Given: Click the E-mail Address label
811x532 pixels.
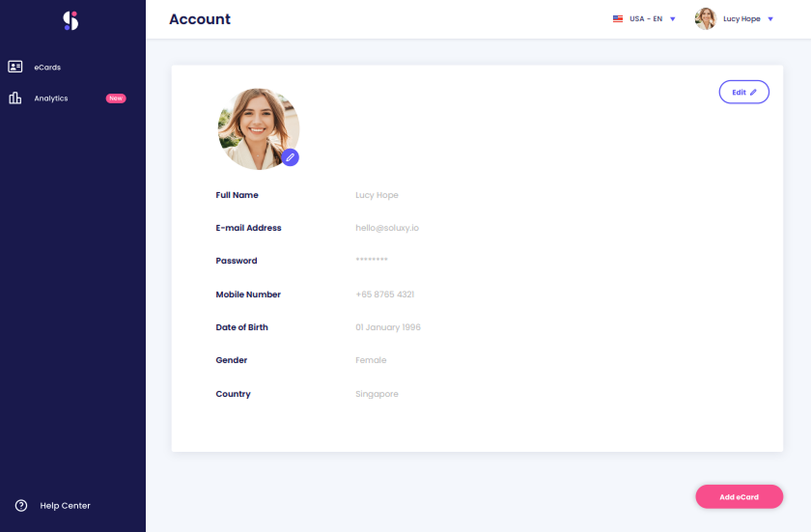Looking at the screenshot, I should [248, 228].
